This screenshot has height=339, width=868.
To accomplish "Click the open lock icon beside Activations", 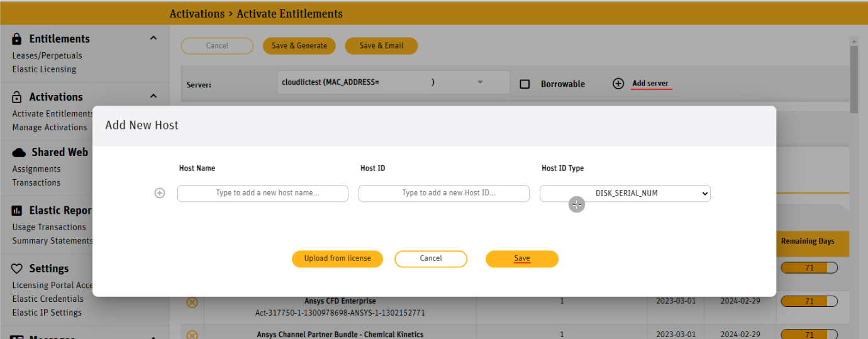I will pos(17,97).
